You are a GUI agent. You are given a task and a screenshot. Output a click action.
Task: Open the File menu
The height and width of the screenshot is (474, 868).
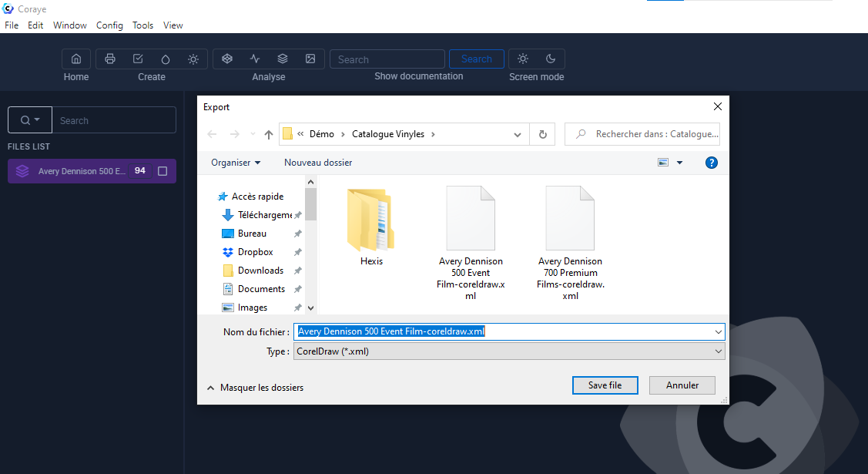(12, 25)
